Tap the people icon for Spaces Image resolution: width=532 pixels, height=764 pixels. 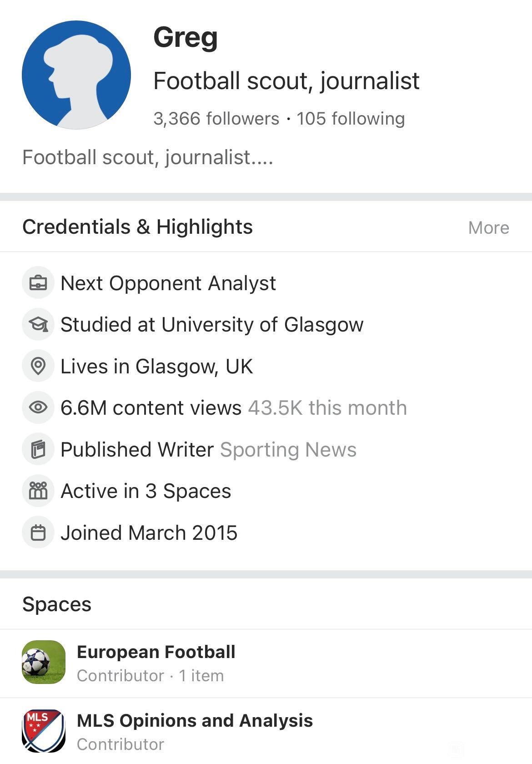point(38,491)
